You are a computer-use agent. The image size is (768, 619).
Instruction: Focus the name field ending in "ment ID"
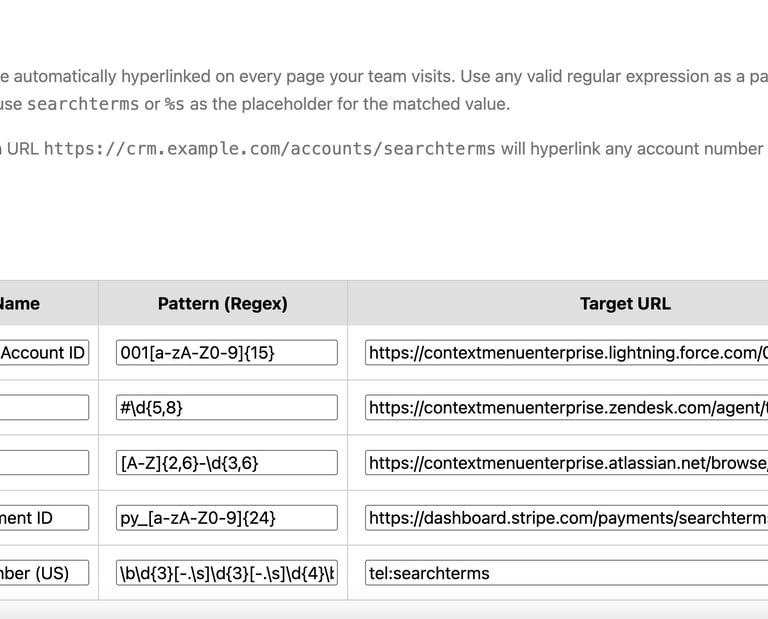pyautogui.click(x=44, y=517)
